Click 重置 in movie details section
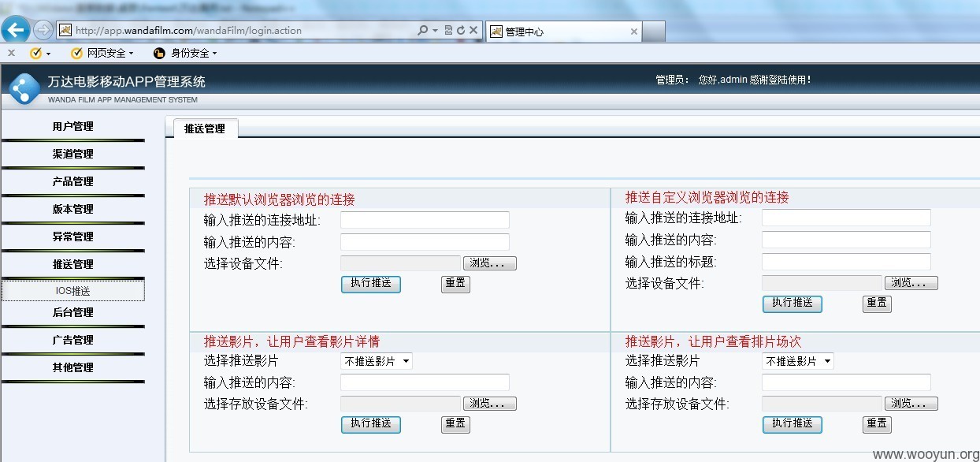 click(455, 424)
